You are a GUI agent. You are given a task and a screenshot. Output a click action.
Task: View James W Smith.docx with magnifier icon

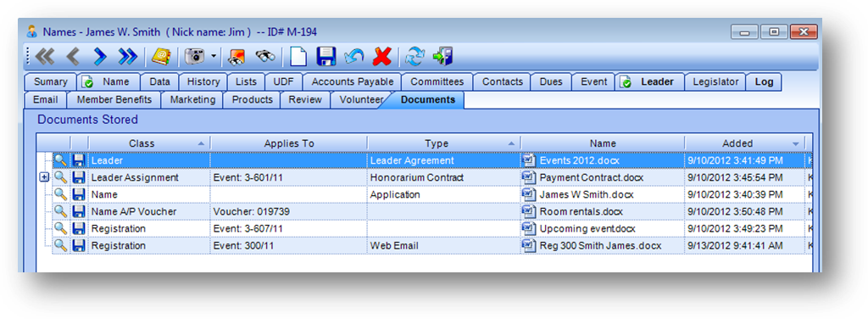click(x=61, y=194)
